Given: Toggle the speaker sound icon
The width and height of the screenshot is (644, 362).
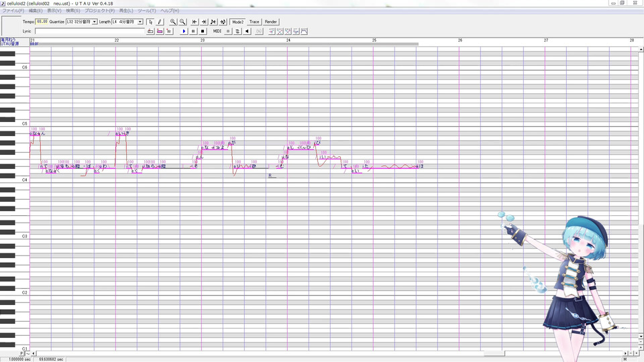Looking at the screenshot, I should 248,32.
